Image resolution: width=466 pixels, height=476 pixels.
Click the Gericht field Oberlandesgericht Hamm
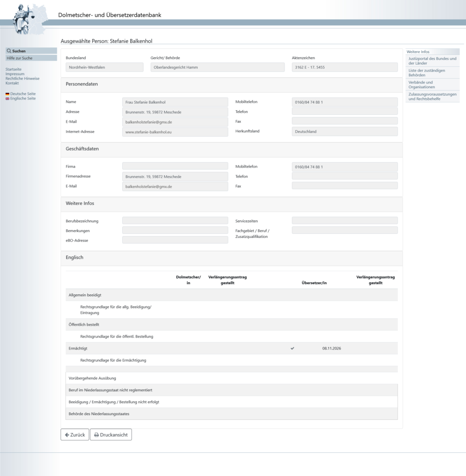[218, 67]
